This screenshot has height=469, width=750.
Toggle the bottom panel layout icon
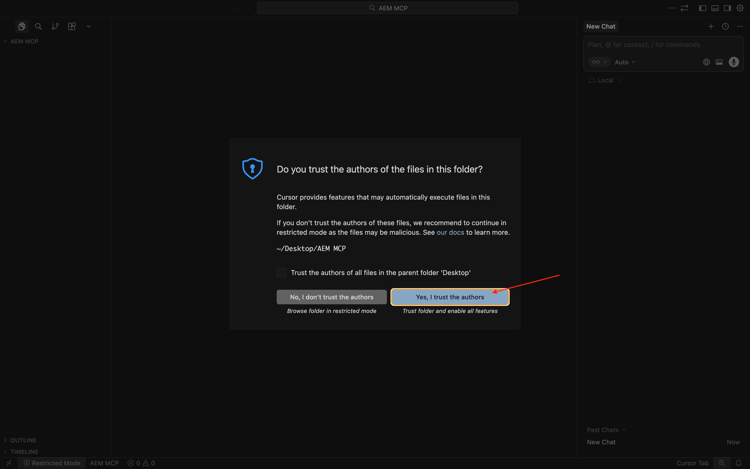(x=715, y=8)
